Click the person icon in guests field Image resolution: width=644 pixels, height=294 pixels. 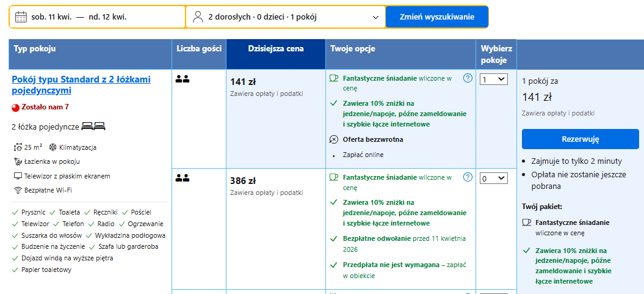point(198,17)
